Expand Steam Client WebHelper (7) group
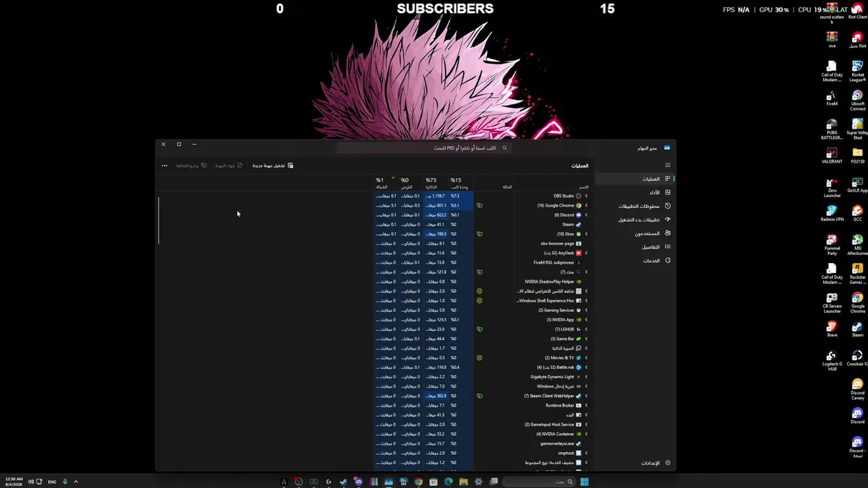This screenshot has height=488, width=868. click(587, 395)
